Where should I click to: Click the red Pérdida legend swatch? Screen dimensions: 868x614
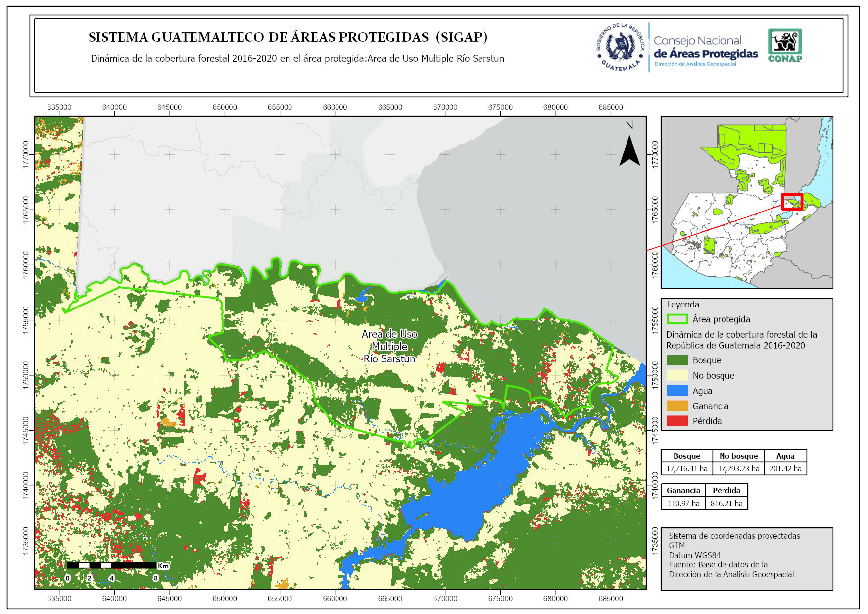point(677,421)
